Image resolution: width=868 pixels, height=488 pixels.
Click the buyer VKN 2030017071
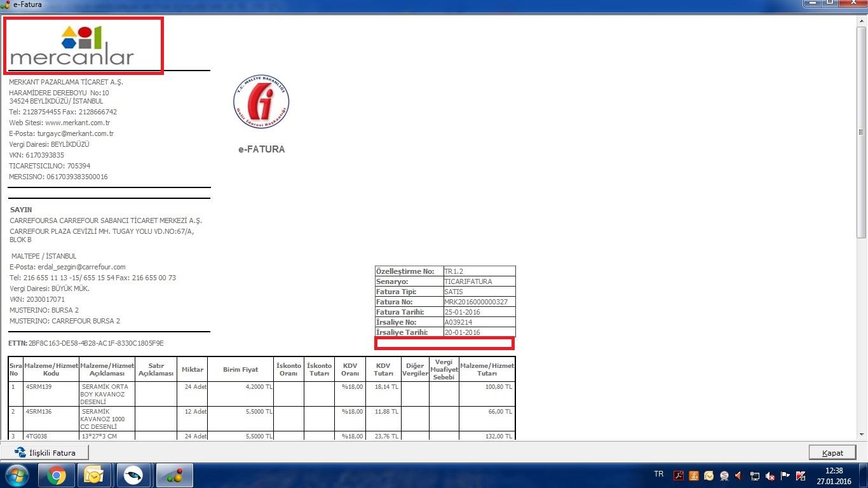click(x=37, y=299)
